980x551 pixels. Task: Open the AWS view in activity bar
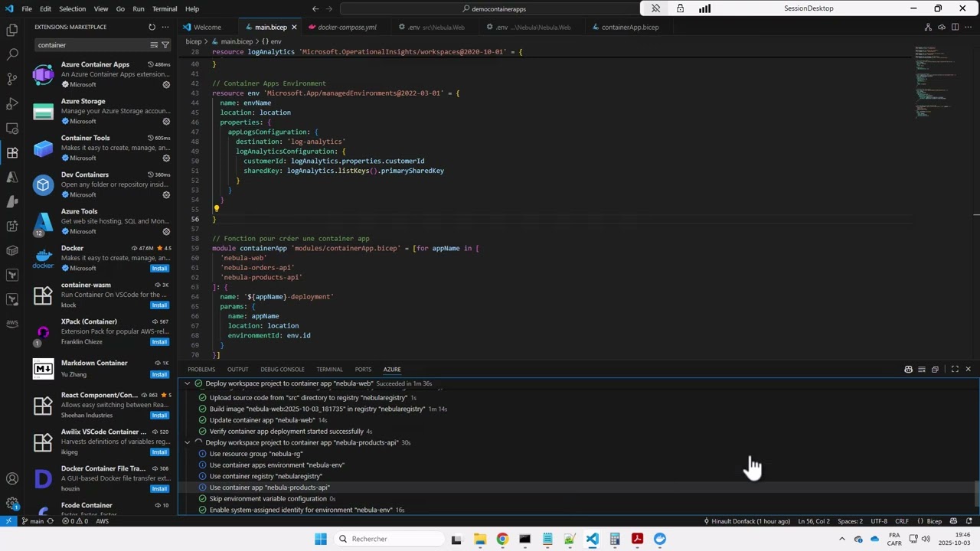coord(12,323)
